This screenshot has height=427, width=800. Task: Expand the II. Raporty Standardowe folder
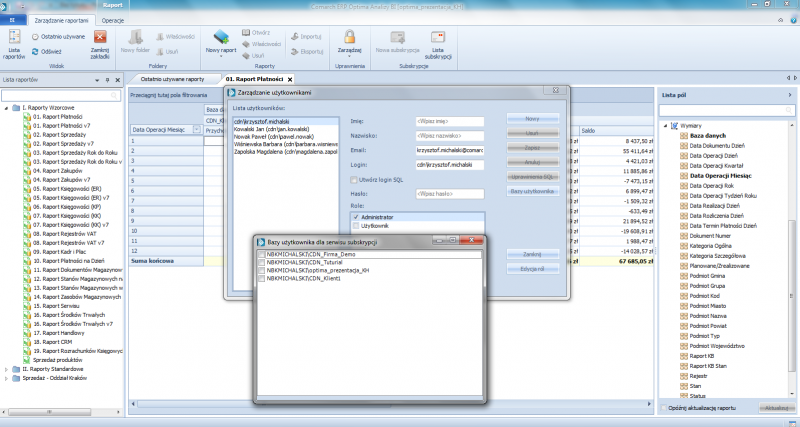click(x=8, y=369)
